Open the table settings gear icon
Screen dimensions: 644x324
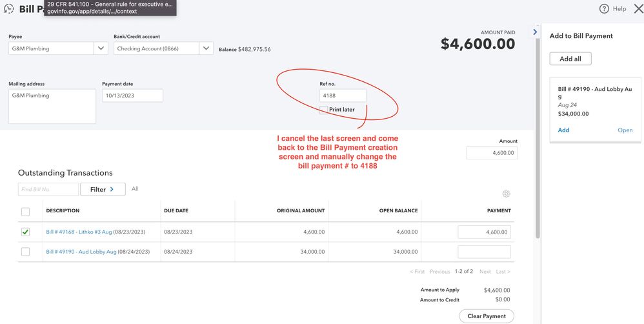(506, 194)
